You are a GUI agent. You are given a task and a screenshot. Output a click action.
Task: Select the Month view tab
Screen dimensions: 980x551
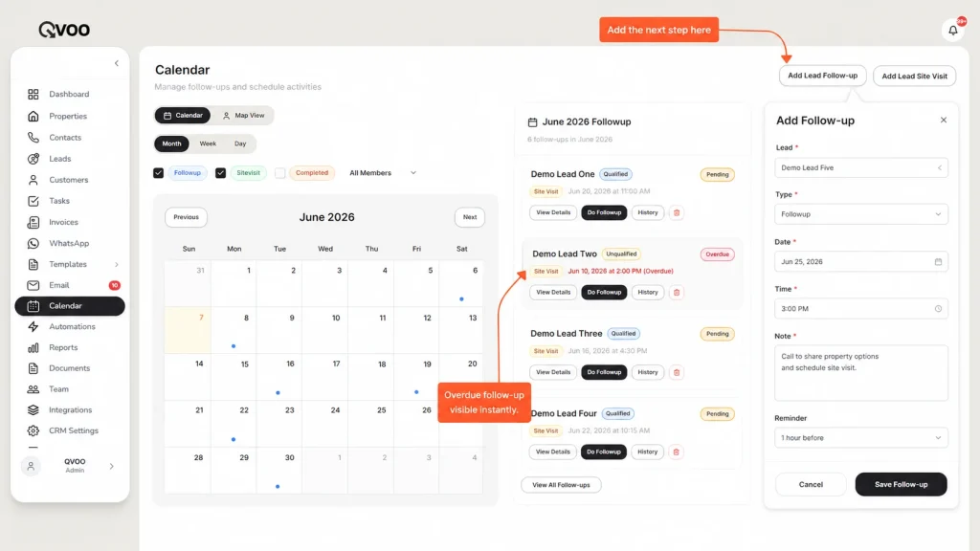pos(171,143)
